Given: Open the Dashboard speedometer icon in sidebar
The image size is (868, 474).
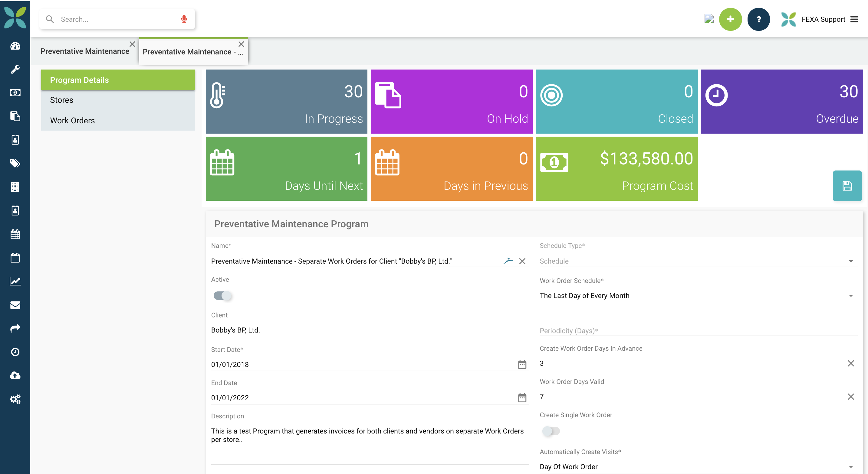Looking at the screenshot, I should pyautogui.click(x=15, y=46).
